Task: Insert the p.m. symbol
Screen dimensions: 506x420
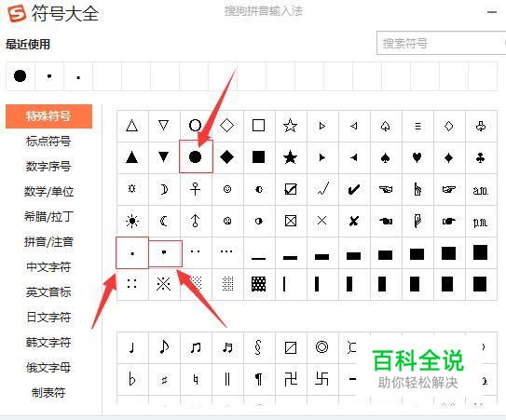Action: 481,221
